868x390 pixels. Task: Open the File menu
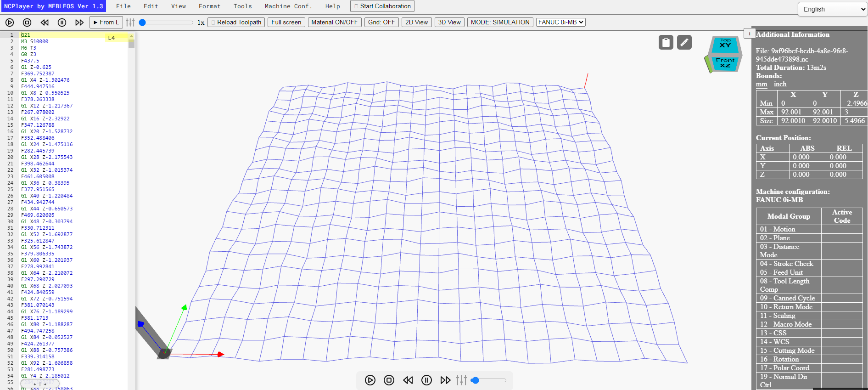[x=123, y=6]
